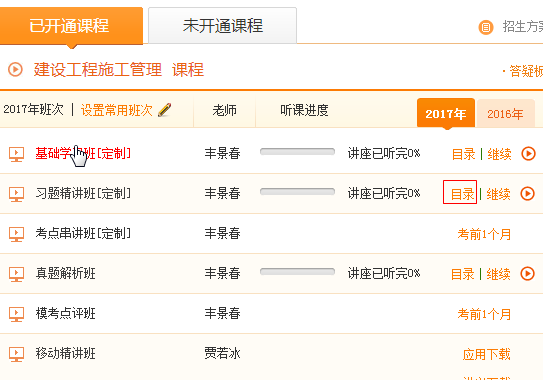Screen dimensions: 543x380
Task: Open the 设置常用班次 link
Action: 117,110
